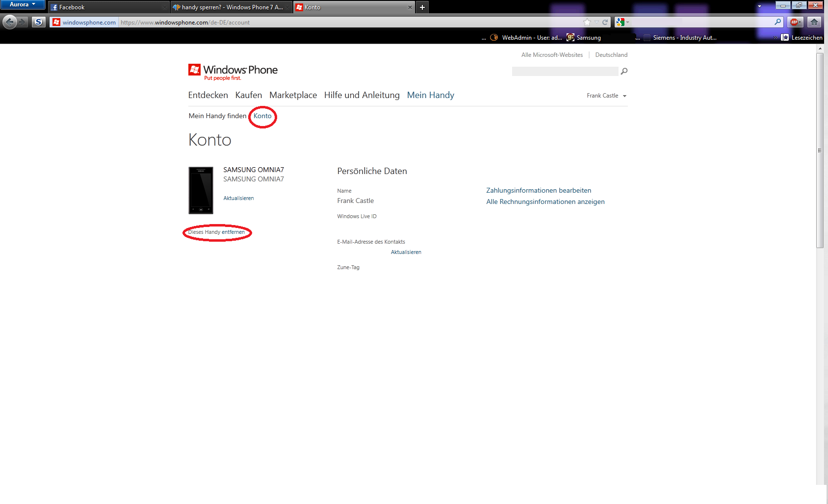The height and width of the screenshot is (504, 828).
Task: Go back with the back arrow
Action: [9, 22]
